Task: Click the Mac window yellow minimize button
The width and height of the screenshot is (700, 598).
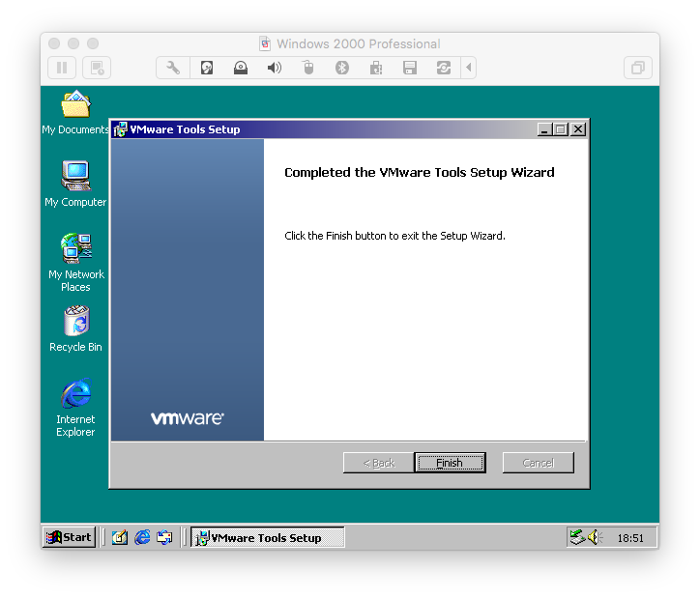Action: tap(73, 43)
